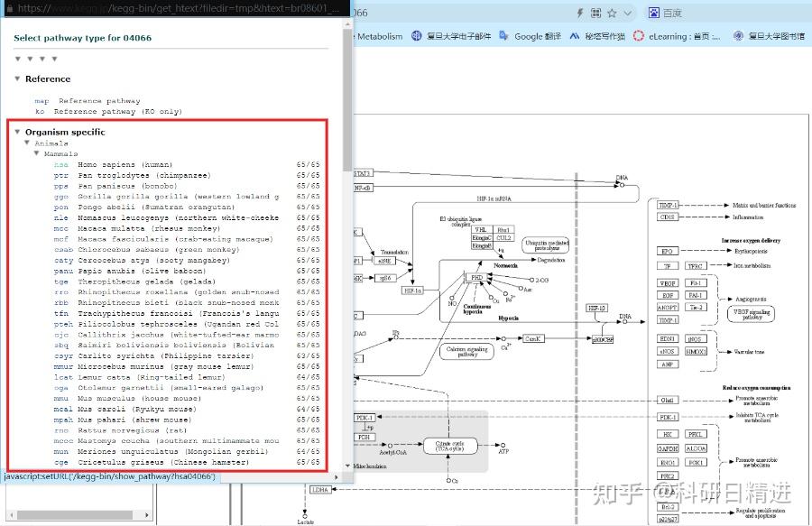Collapse the Mammals tree node

click(37, 153)
